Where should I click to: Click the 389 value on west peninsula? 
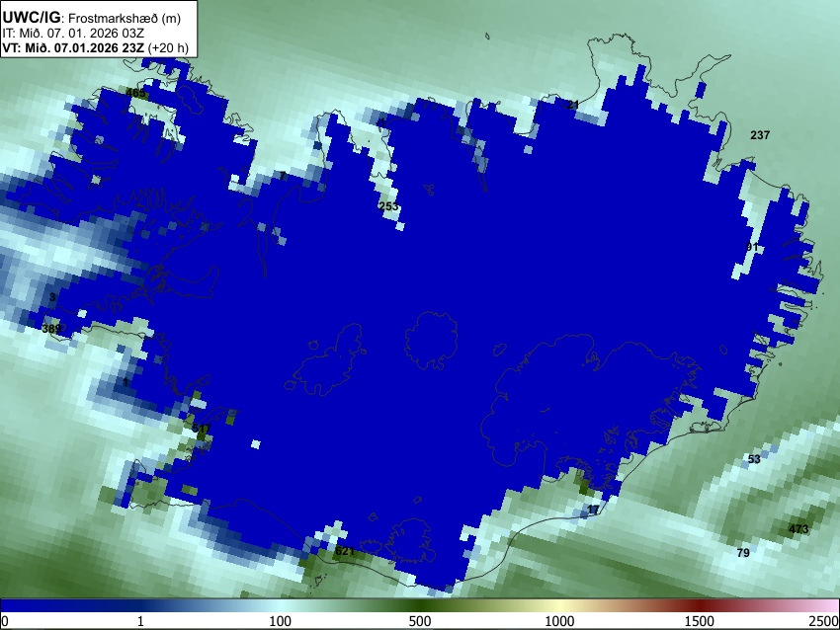click(x=51, y=328)
